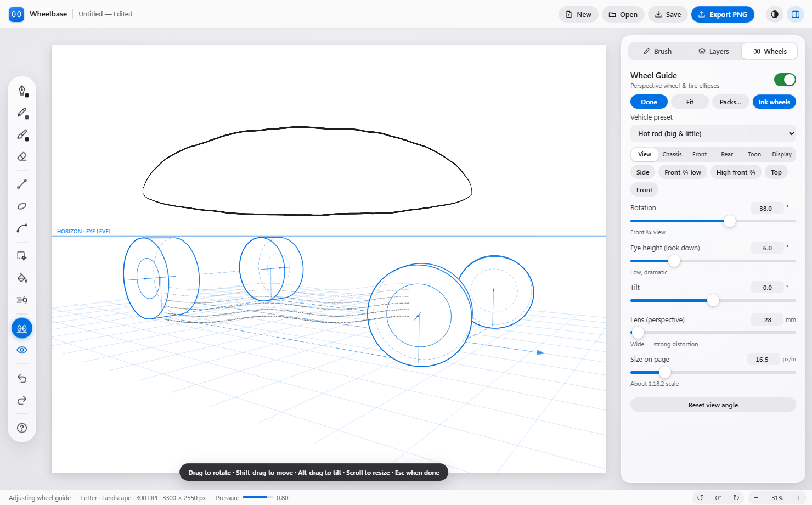Toggle guide visibility eye icon
Screen dimensions: 812x505
click(x=22, y=350)
